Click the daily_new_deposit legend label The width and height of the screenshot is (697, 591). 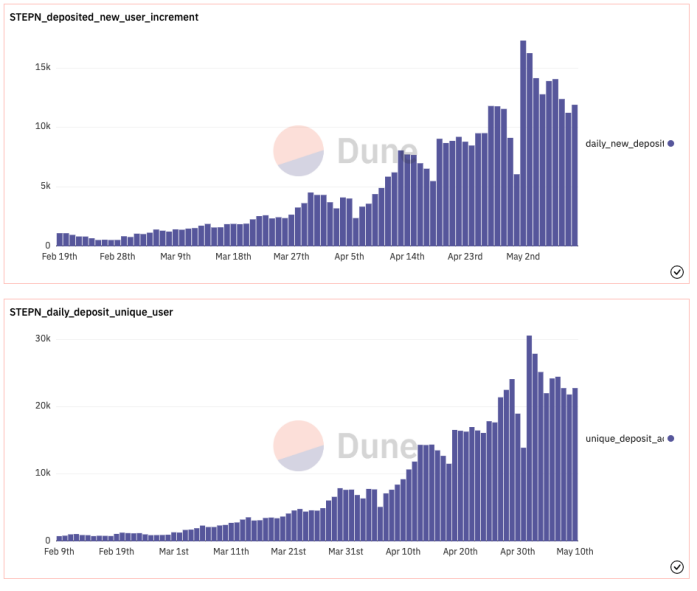point(625,144)
